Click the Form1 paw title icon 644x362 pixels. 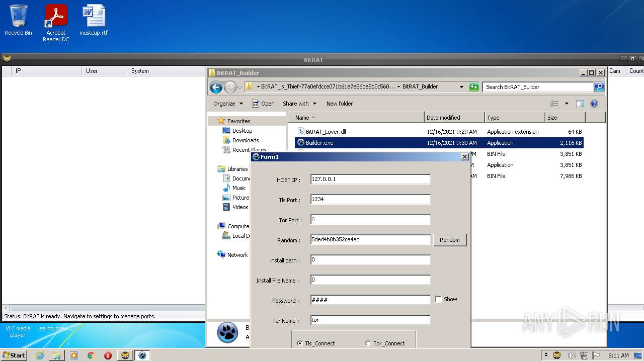[256, 157]
